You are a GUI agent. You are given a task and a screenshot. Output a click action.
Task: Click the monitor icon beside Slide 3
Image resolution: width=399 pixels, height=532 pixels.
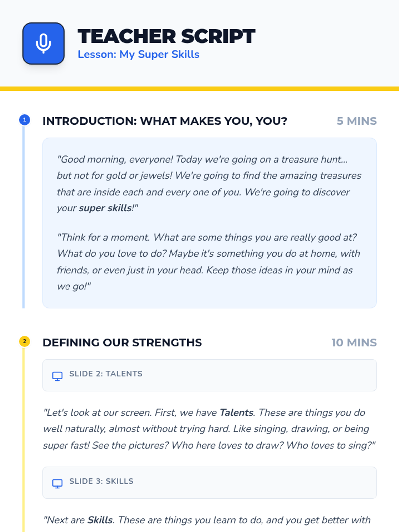coord(57,483)
